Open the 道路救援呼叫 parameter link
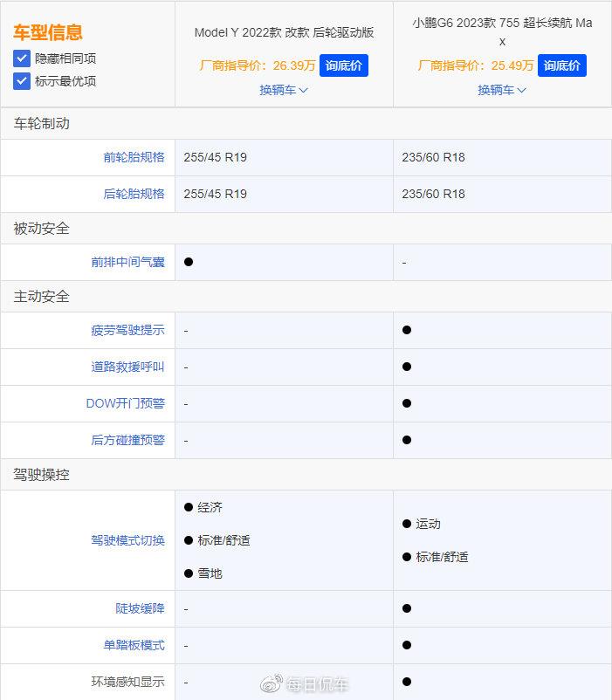 tap(127, 367)
